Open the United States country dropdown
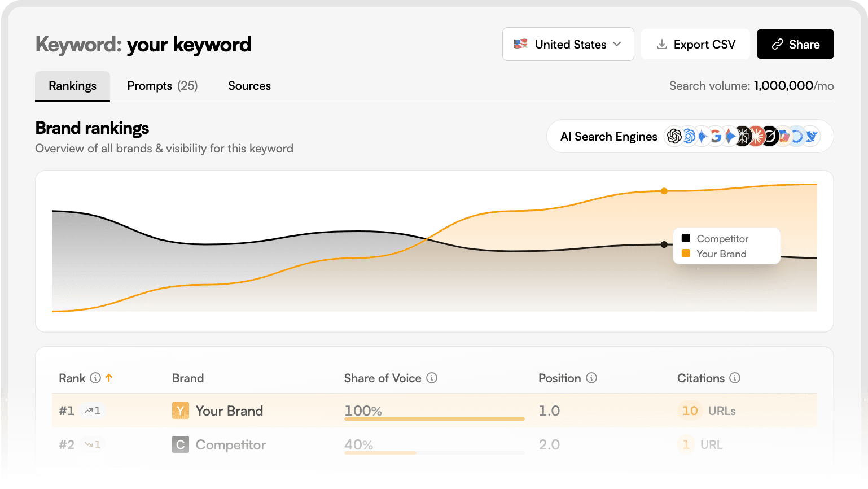Viewport: 868px width, 489px height. (568, 44)
